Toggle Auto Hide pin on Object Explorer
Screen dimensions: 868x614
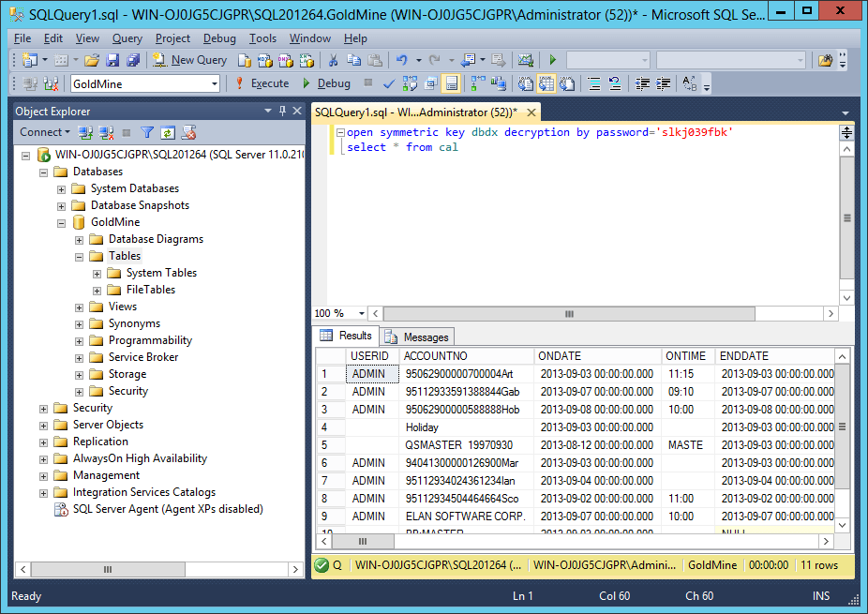coord(283,111)
